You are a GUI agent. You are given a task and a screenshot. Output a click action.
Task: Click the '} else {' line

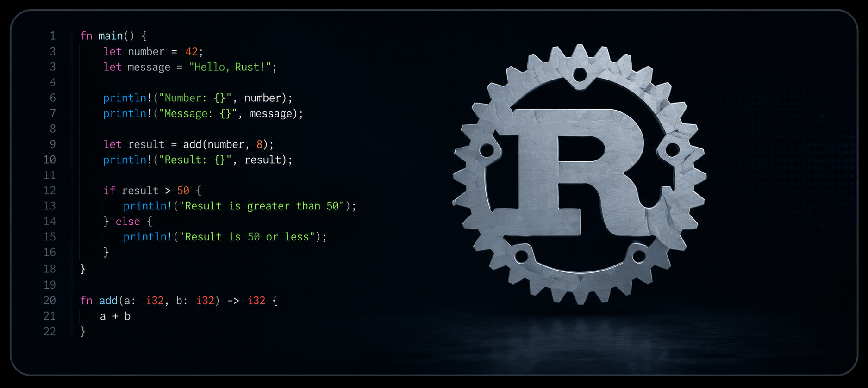[x=128, y=222]
